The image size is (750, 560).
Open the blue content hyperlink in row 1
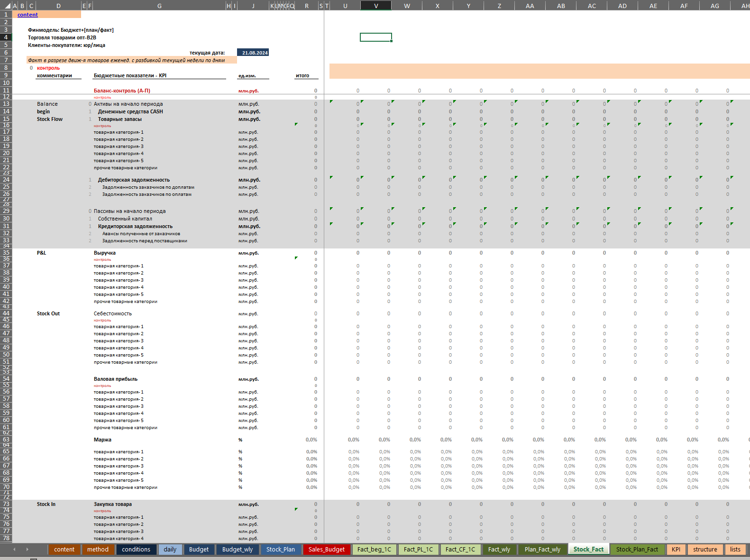[27, 15]
